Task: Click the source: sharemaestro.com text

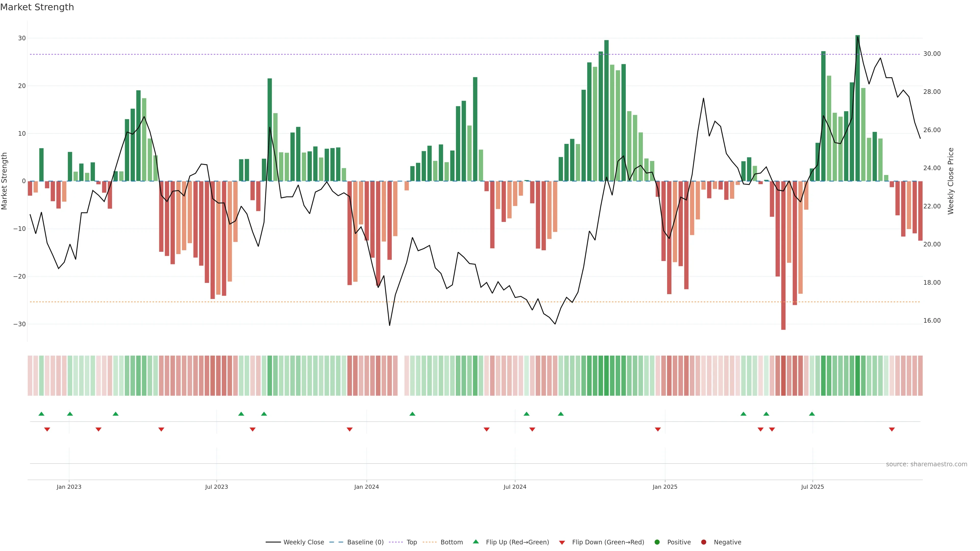Action: point(926,464)
